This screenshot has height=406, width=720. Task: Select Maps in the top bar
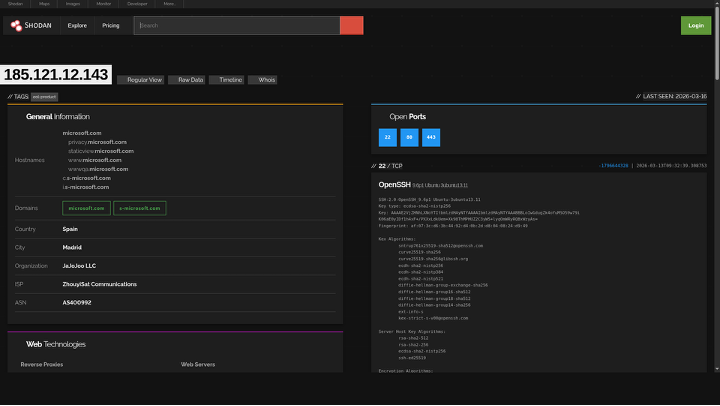click(x=45, y=4)
